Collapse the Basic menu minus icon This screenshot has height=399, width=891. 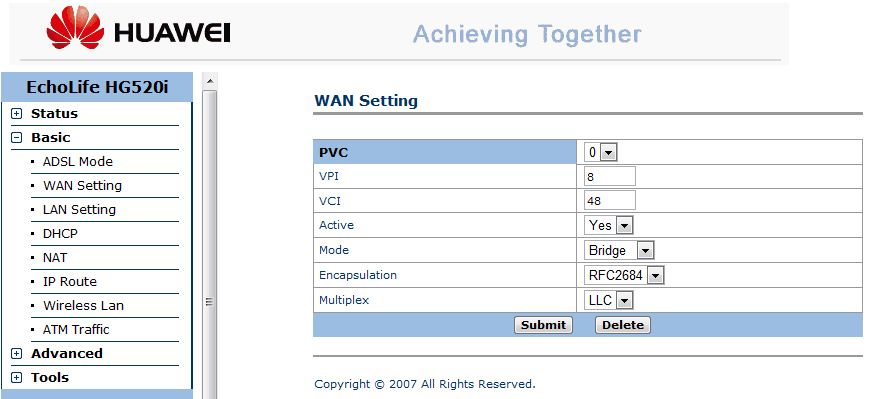point(16,138)
